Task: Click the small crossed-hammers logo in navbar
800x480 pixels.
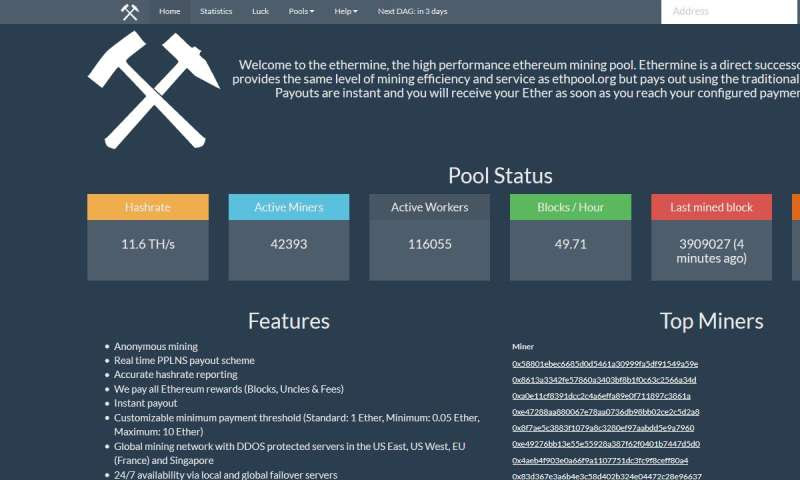Action: [130, 12]
